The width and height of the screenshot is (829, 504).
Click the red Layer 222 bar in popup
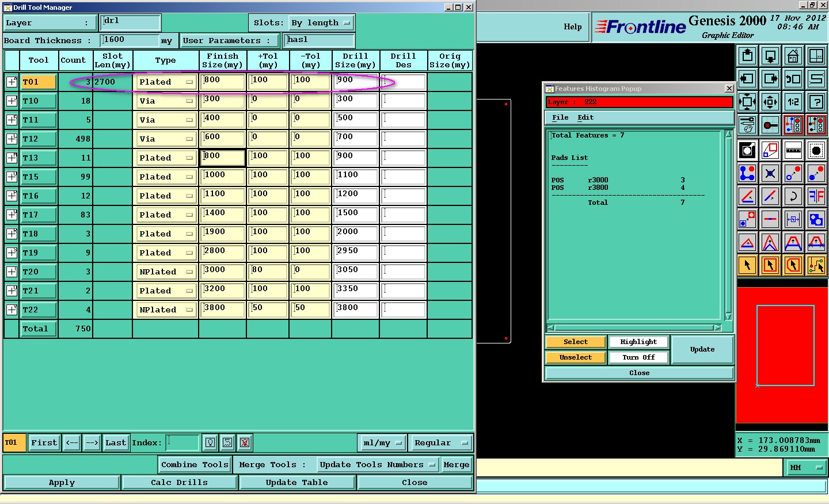[x=639, y=102]
